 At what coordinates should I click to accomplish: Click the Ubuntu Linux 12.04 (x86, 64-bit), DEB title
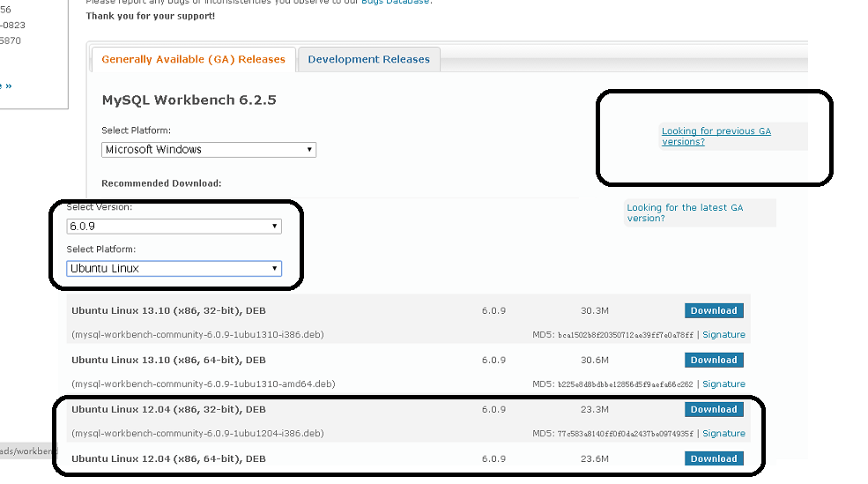(168, 458)
